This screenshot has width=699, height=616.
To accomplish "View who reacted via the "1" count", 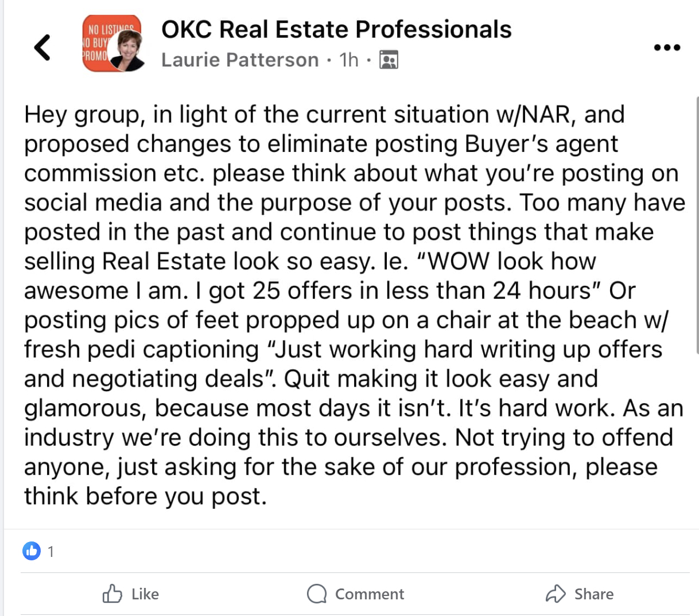I will pyautogui.click(x=51, y=552).
